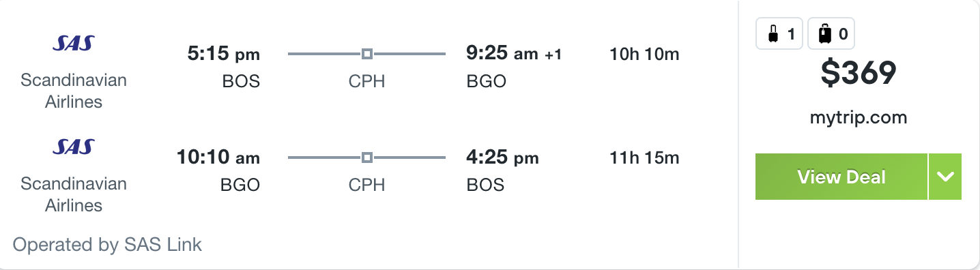The width and height of the screenshot is (980, 270).
Task: Click the Operated by SAS Link note
Action: (x=107, y=245)
